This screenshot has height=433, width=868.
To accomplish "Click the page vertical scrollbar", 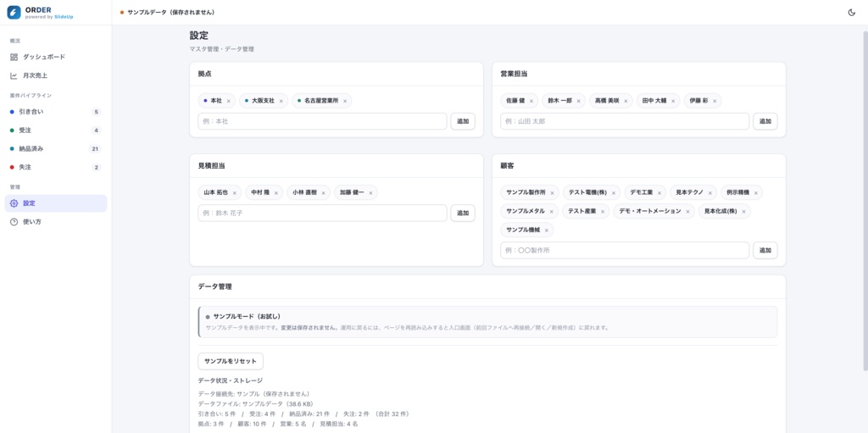I will point(865,199).
